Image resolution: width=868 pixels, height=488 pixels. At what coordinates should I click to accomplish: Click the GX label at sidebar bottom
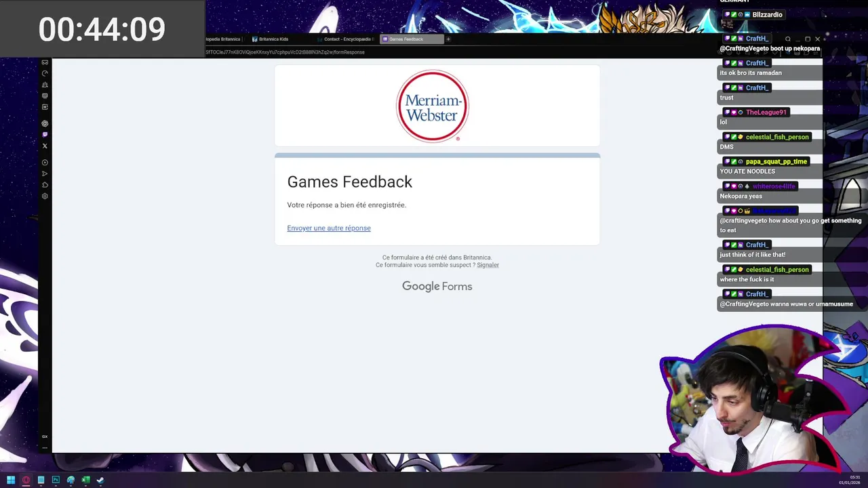[x=45, y=436]
